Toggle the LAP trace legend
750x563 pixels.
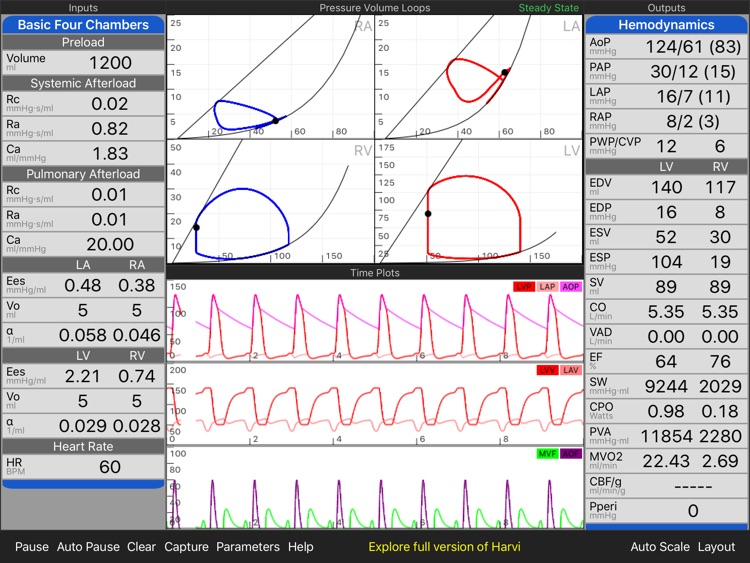[x=547, y=287]
